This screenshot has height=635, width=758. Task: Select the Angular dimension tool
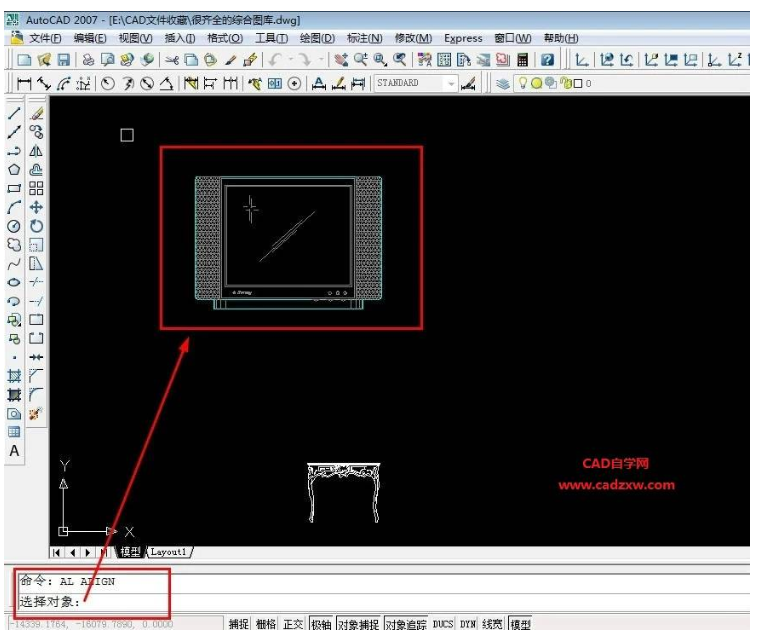[x=167, y=84]
